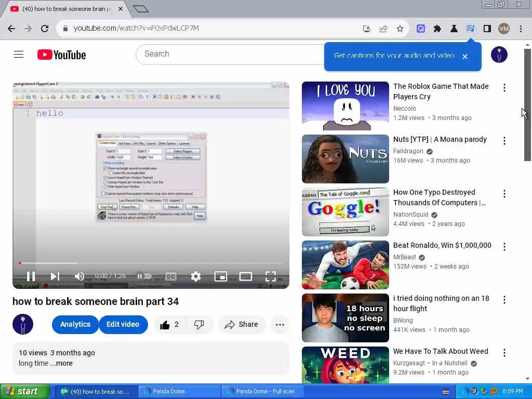Viewport: 532px width, 399px height.
Task: Mute the video volume
Action: pyautogui.click(x=79, y=276)
